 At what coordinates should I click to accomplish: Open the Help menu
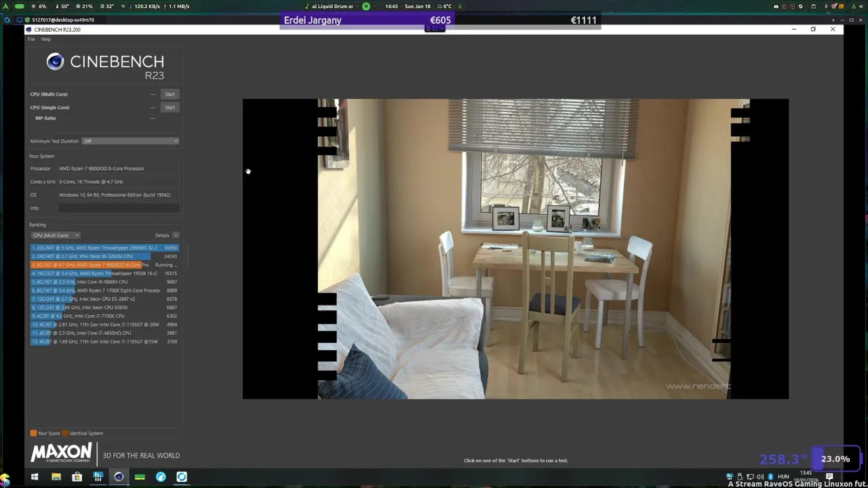point(45,39)
